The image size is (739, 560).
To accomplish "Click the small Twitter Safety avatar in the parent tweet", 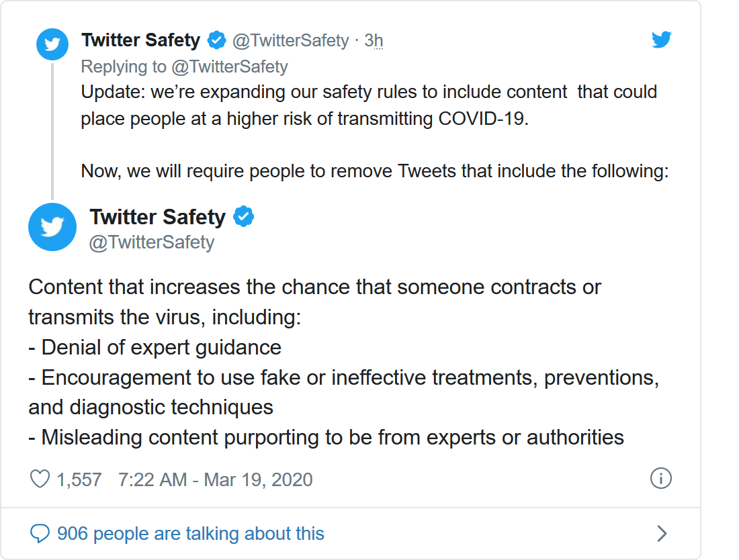I will [x=52, y=44].
